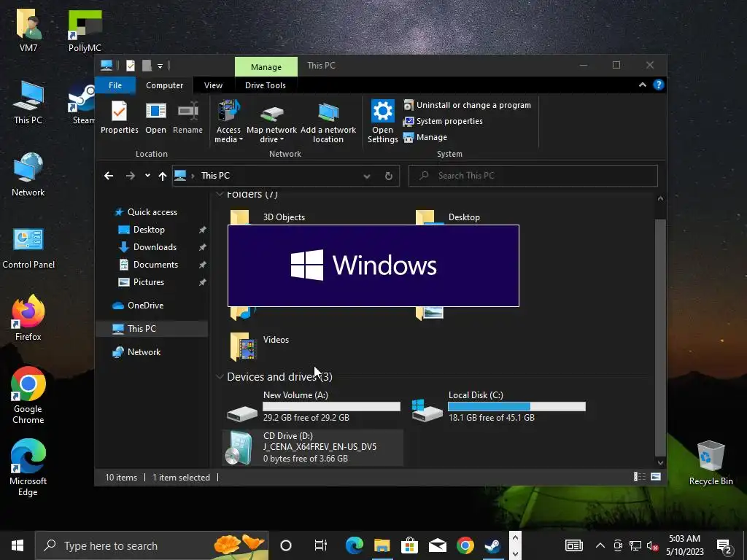The height and width of the screenshot is (560, 747).
Task: Click the Local Disk (C:) usage bar
Action: [x=516, y=406]
